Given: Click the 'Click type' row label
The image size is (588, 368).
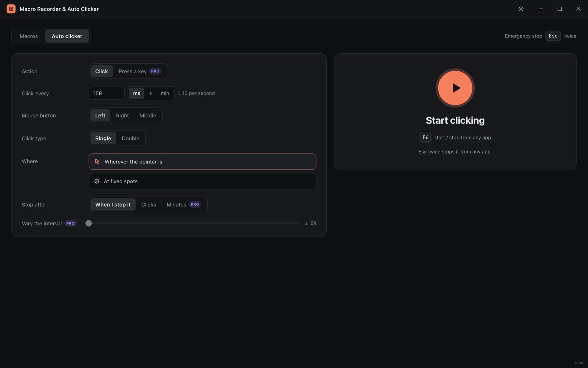Looking at the screenshot, I should point(34,138).
